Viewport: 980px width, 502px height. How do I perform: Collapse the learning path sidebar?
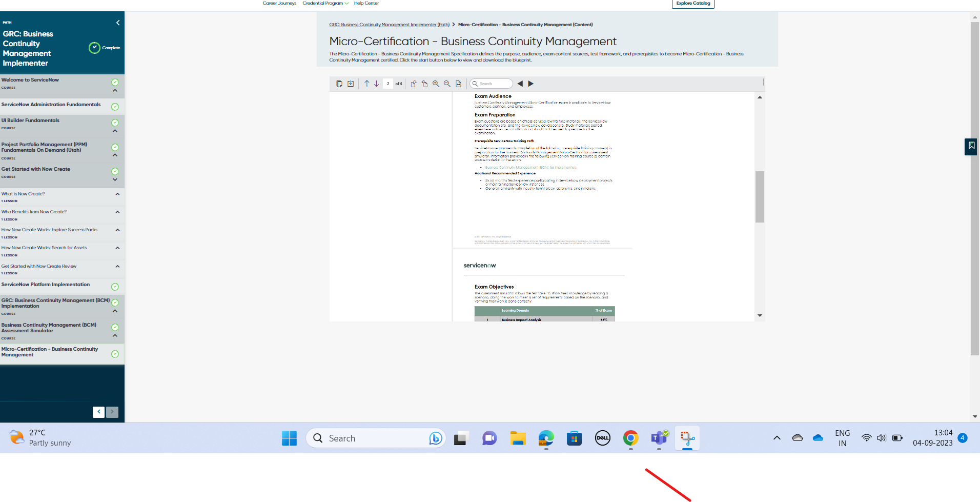click(118, 23)
